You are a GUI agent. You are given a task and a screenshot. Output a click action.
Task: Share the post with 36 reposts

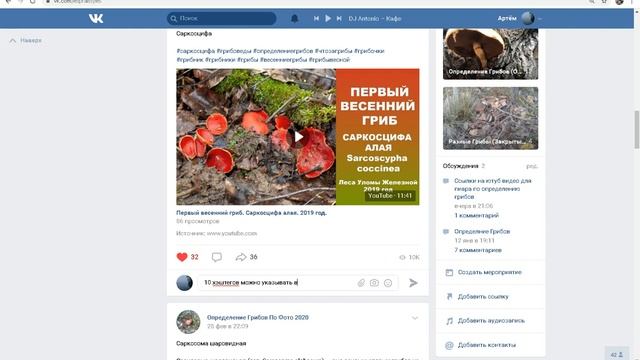(x=247, y=257)
